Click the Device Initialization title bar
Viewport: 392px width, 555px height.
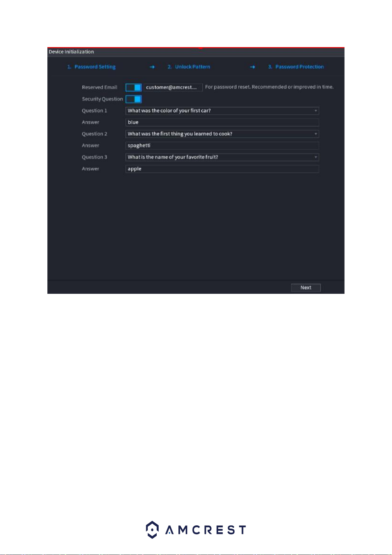coord(196,52)
